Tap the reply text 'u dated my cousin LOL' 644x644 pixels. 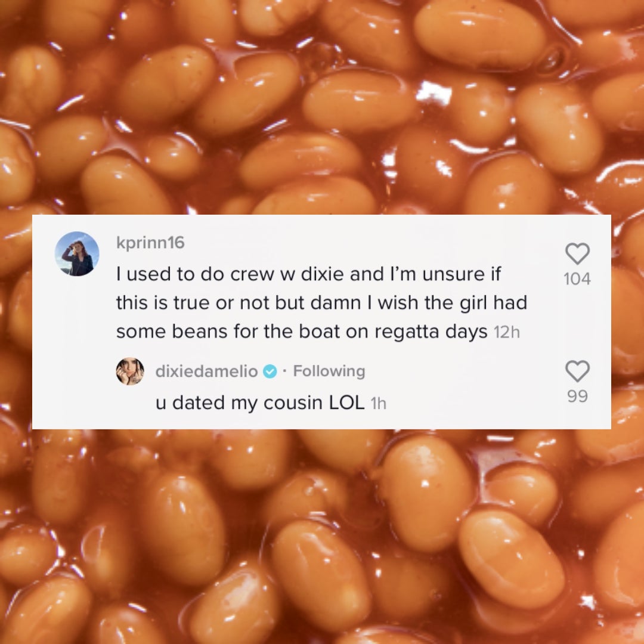click(x=260, y=402)
